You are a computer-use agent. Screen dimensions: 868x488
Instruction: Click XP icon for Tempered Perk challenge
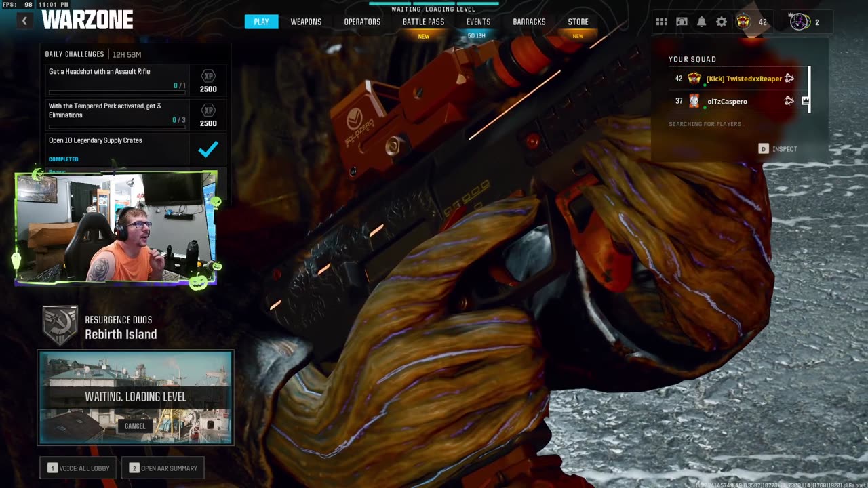(x=208, y=110)
